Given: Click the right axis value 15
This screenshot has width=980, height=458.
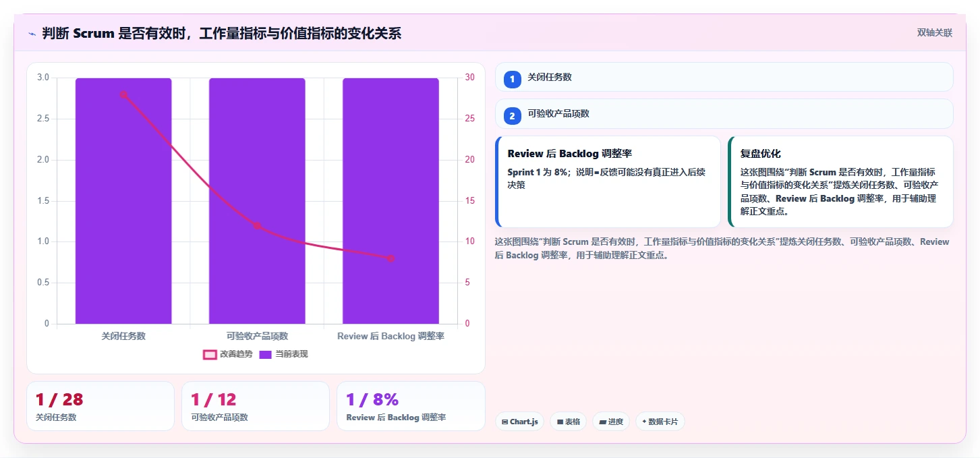Looking at the screenshot, I should pos(470,201).
